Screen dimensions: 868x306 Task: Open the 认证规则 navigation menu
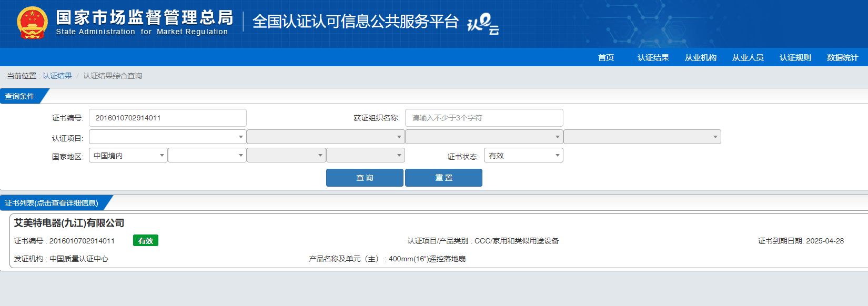click(795, 57)
